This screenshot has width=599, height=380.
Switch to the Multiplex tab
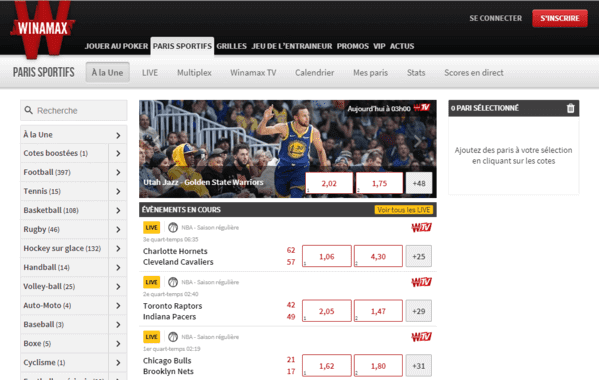pos(194,73)
